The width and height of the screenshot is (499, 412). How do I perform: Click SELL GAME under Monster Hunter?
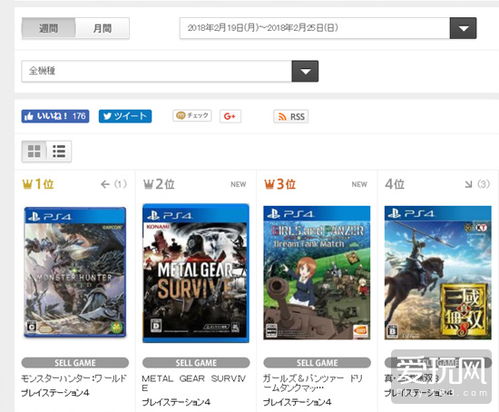pos(75,363)
